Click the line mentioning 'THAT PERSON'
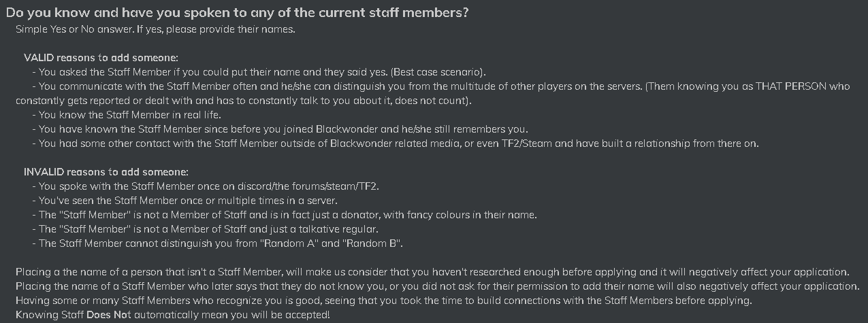This screenshot has width=868, height=323. coord(441,86)
